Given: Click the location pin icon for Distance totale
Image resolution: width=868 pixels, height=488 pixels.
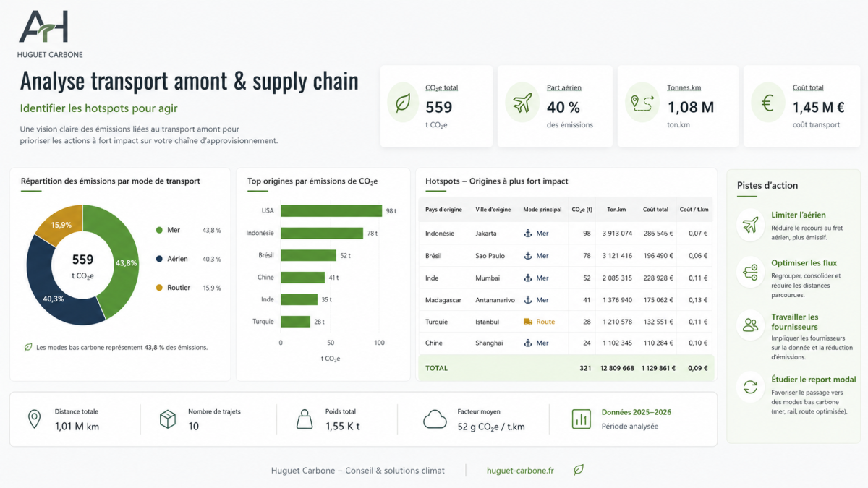Looking at the screenshot, I should click(x=34, y=419).
